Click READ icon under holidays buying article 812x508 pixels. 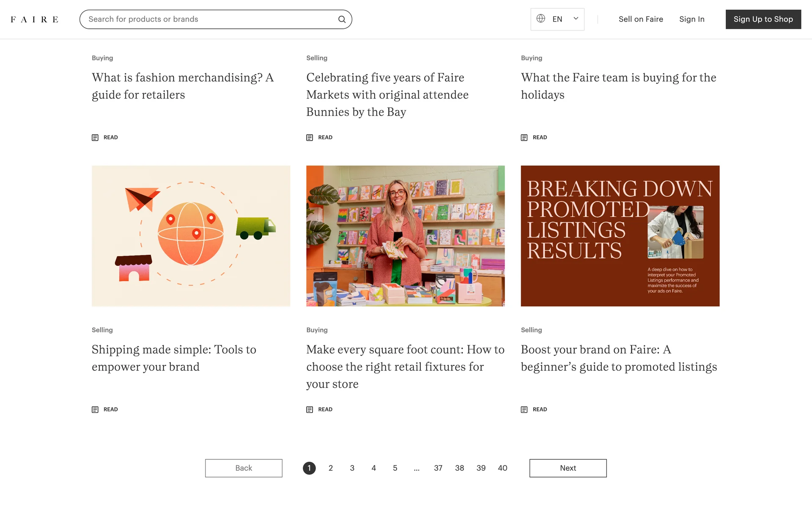point(524,138)
